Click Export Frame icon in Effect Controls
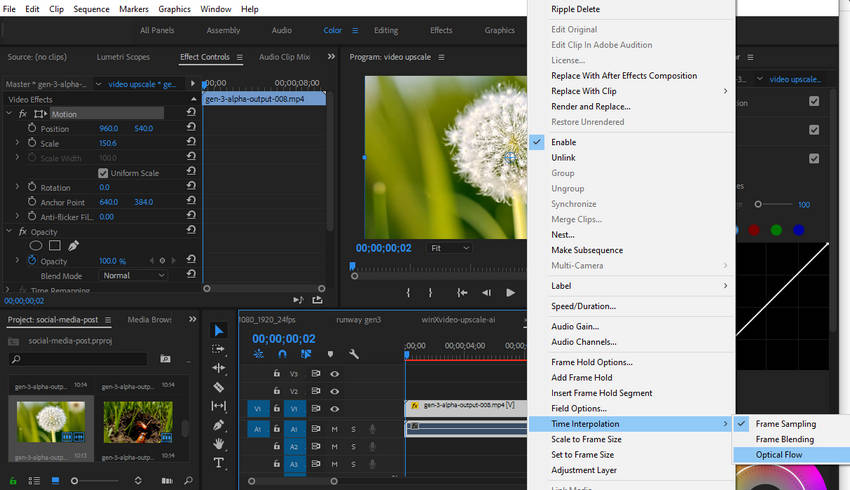 coord(318,300)
